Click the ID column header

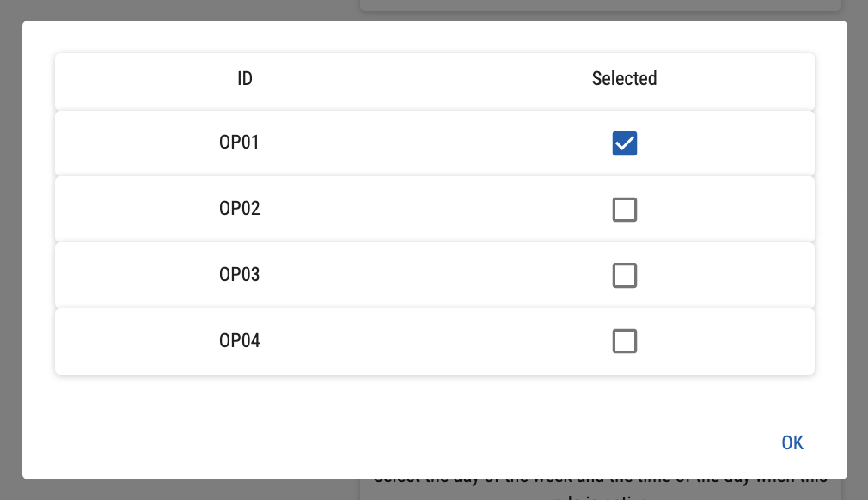coord(245,79)
